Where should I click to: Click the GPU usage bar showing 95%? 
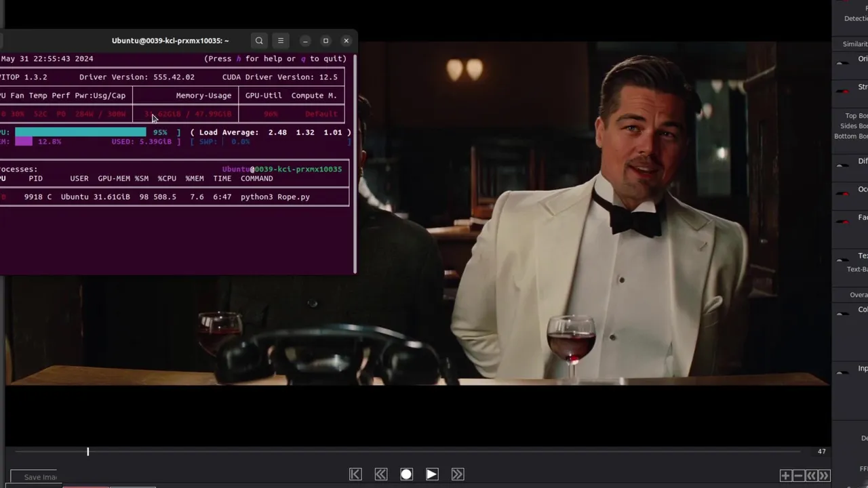80,132
